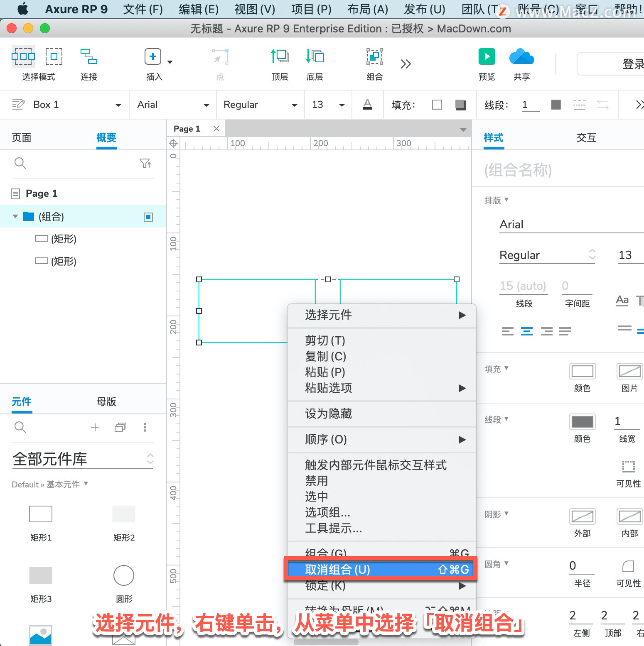Click the Send to Bottom layer icon
The image size is (644, 646).
315,56
